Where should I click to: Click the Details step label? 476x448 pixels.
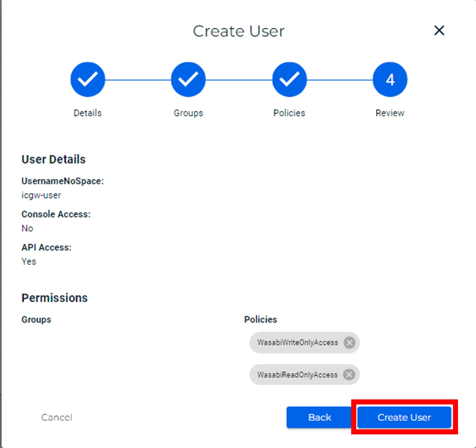coord(88,113)
